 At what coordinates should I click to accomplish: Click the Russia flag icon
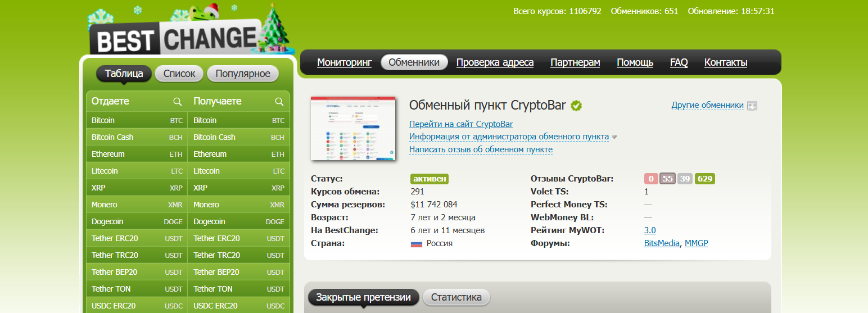click(x=417, y=244)
